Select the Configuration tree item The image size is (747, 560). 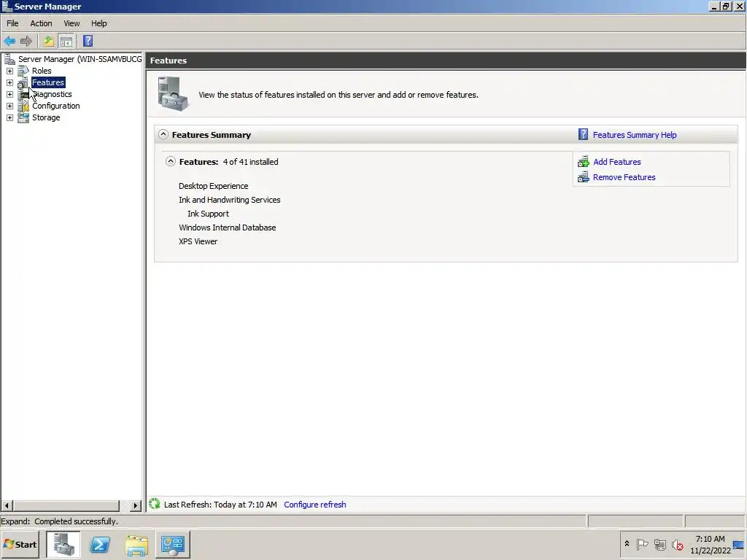pyautogui.click(x=55, y=106)
